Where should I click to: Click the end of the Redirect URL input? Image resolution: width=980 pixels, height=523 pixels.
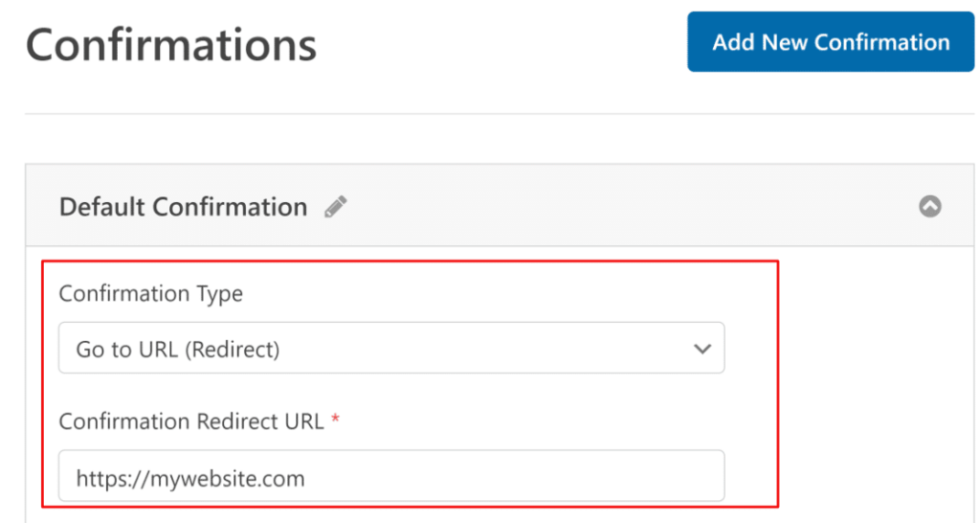(708, 476)
